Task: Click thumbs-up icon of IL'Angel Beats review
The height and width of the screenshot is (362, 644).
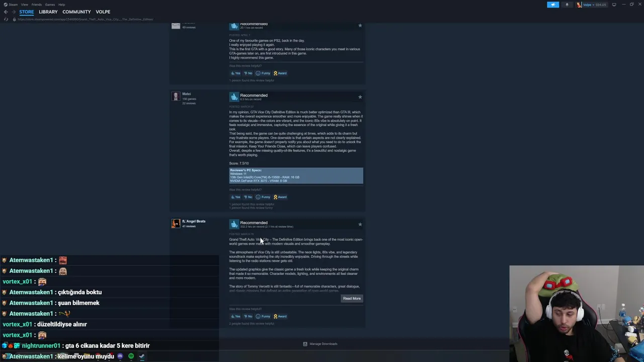Action: [x=234, y=224]
